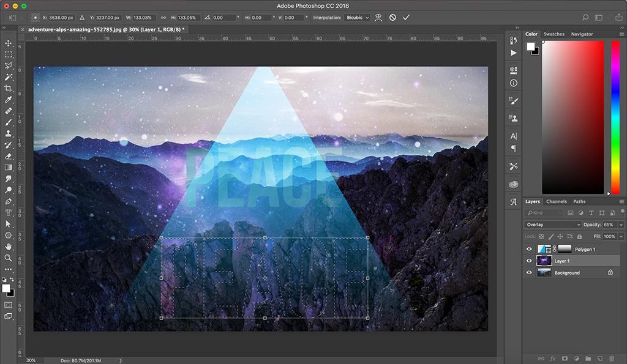Open the layer style fx menu
Screen dimensions: 627x364
[x=553, y=358]
